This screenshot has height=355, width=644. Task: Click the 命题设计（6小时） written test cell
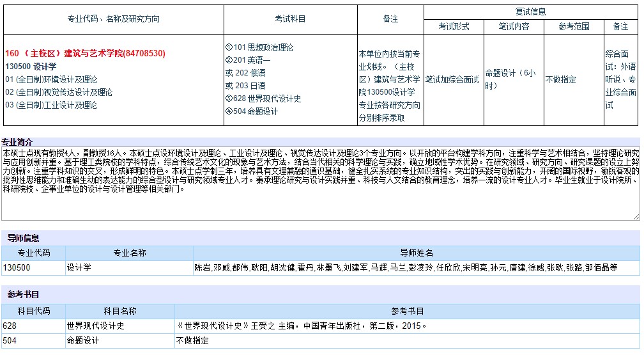[510, 79]
